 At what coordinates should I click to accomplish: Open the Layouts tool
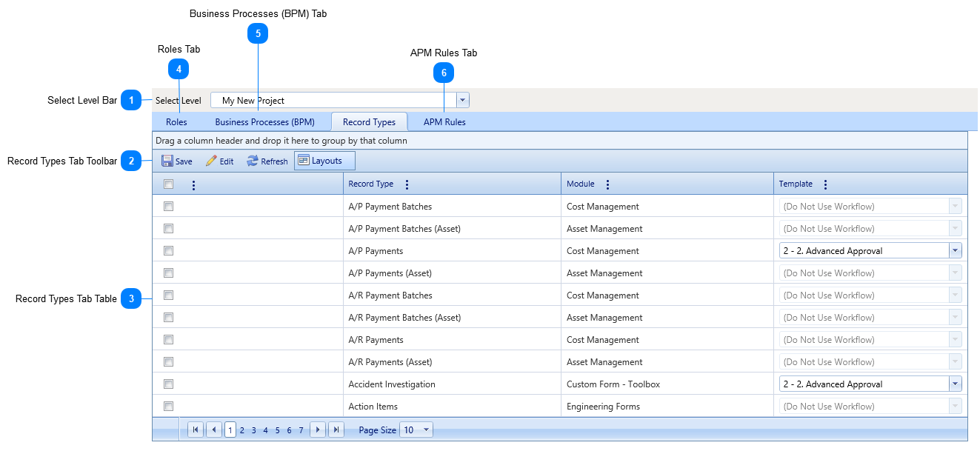click(x=324, y=160)
